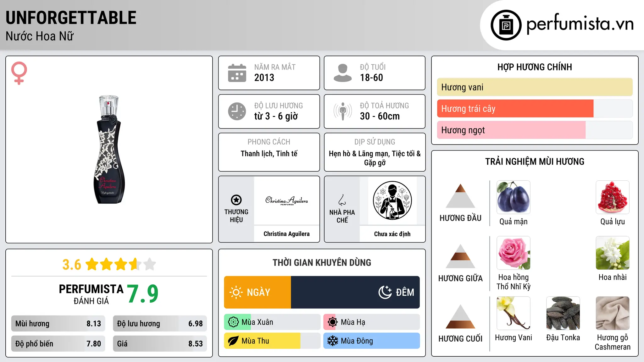This screenshot has width=644, height=362.
Task: Click the Quả mận plum note image
Action: (514, 197)
